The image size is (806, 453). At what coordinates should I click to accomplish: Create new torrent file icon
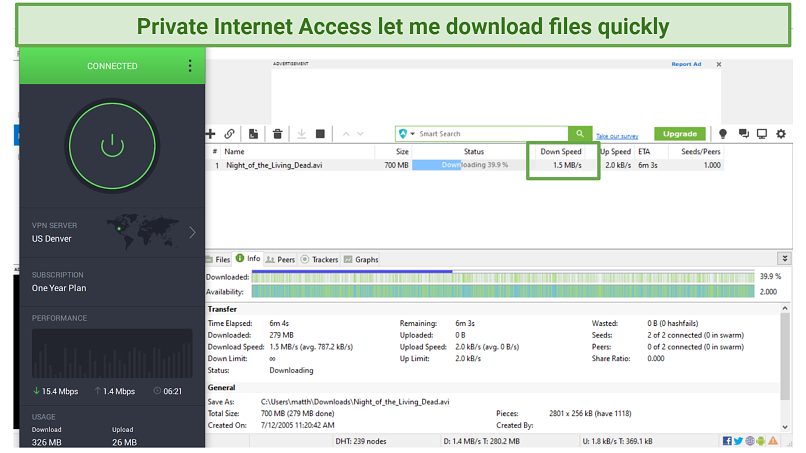[253, 134]
